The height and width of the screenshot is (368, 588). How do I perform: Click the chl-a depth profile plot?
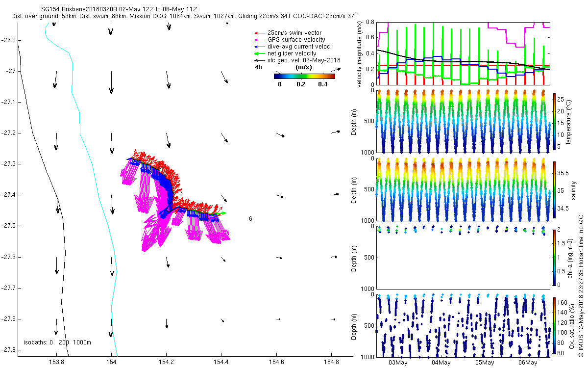point(464,257)
